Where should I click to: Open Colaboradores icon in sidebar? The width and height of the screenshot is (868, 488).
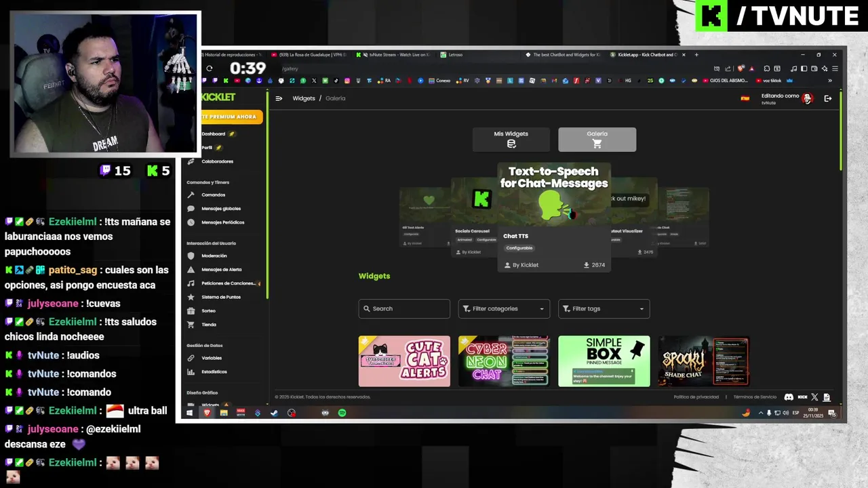(191, 161)
